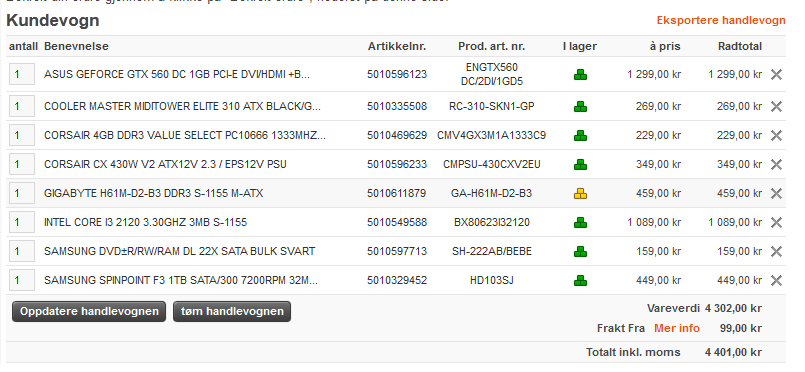Select article number 5010596123
The image size is (805, 372).
point(397,74)
